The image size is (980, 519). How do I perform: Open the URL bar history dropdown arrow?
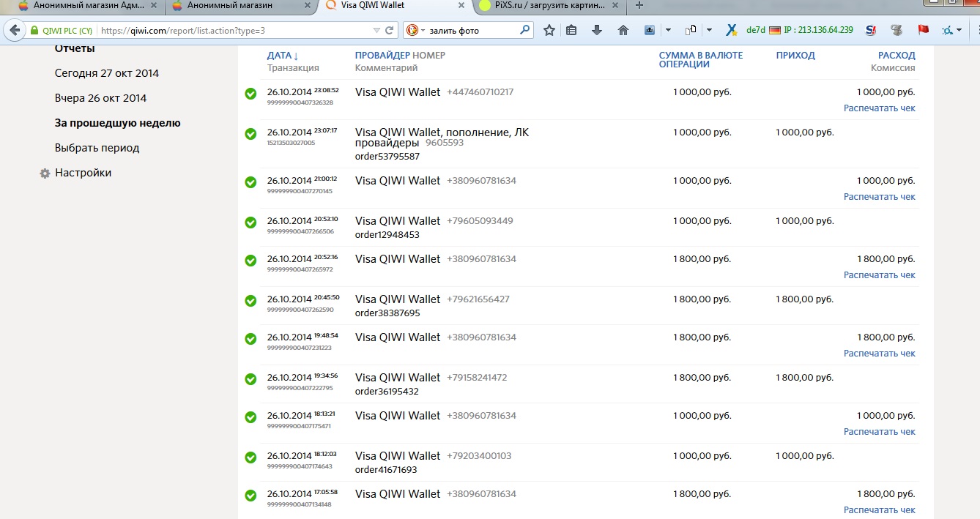pyautogui.click(x=376, y=31)
